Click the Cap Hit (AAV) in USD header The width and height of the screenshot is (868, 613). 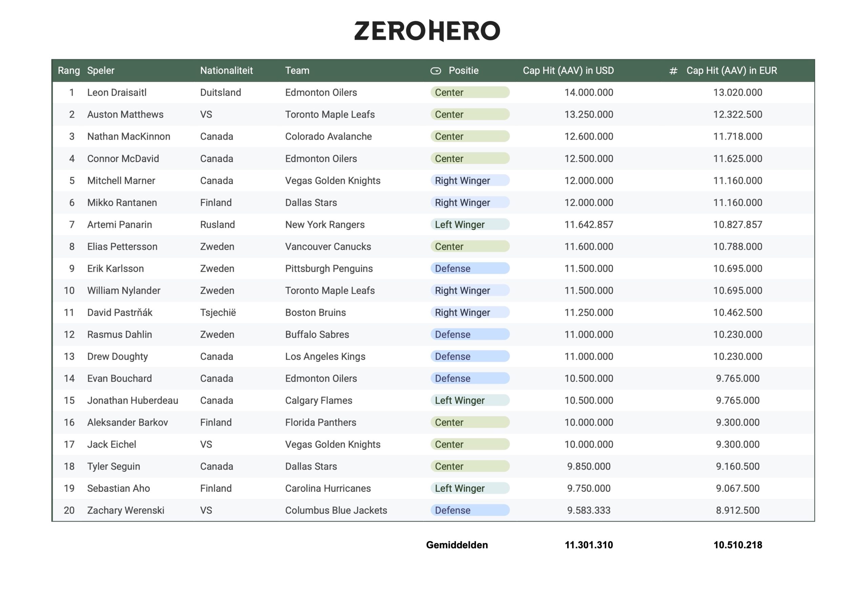568,71
